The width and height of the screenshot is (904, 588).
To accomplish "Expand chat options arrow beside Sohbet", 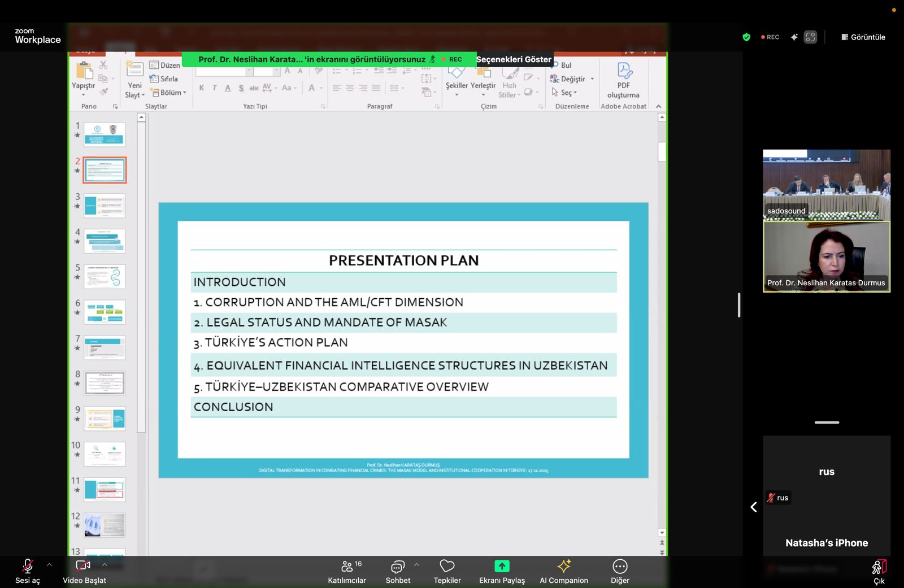I will [x=416, y=564].
